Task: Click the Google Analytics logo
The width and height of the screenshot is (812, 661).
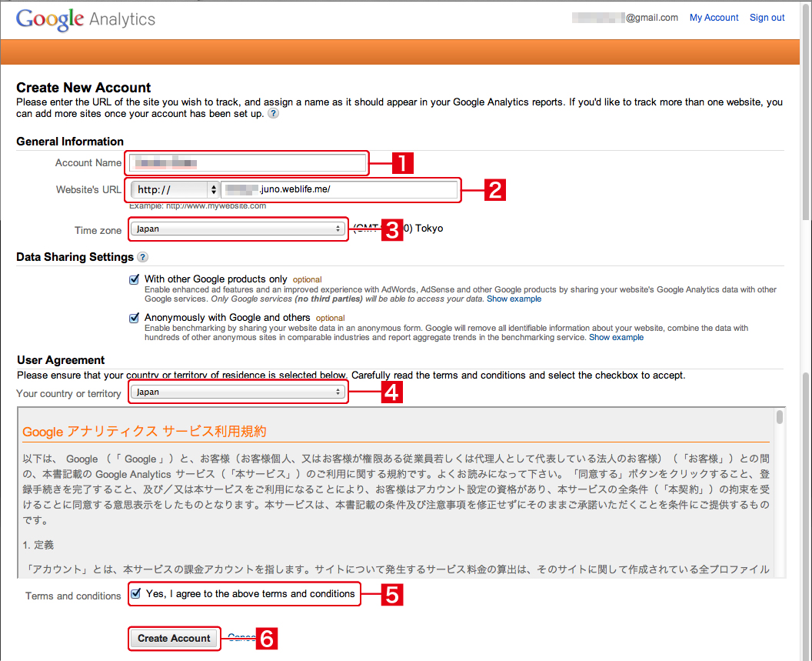Action: pyautogui.click(x=85, y=19)
